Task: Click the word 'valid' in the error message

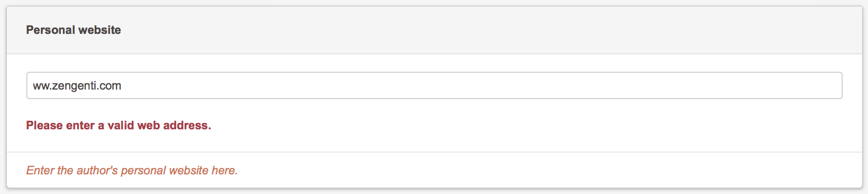Action: [121, 126]
